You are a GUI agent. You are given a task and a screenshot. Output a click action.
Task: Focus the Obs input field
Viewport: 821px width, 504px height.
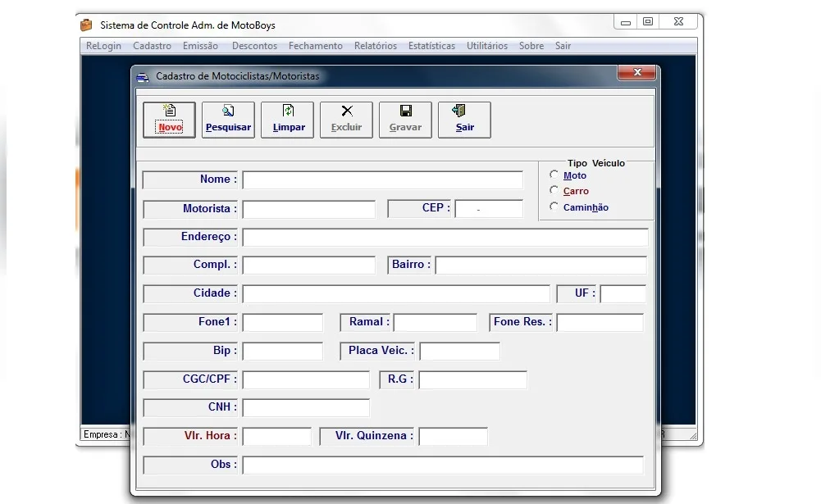(x=443, y=465)
